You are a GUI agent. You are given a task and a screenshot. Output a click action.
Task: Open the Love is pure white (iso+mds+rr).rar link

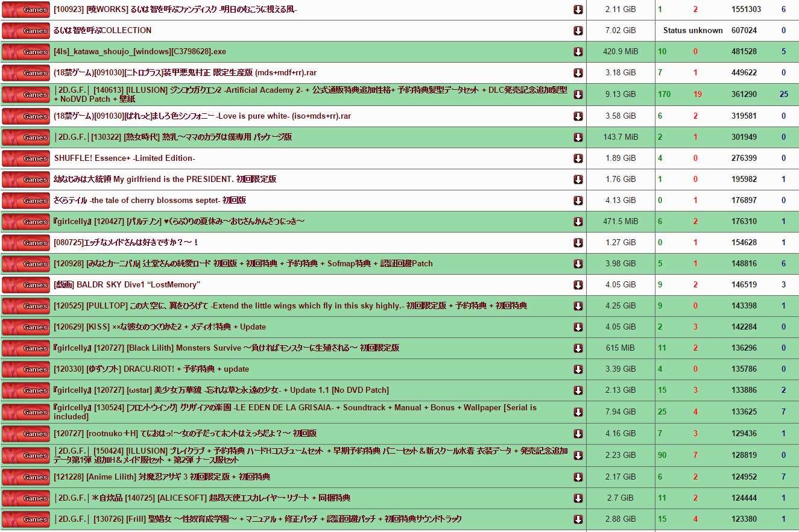click(202, 116)
